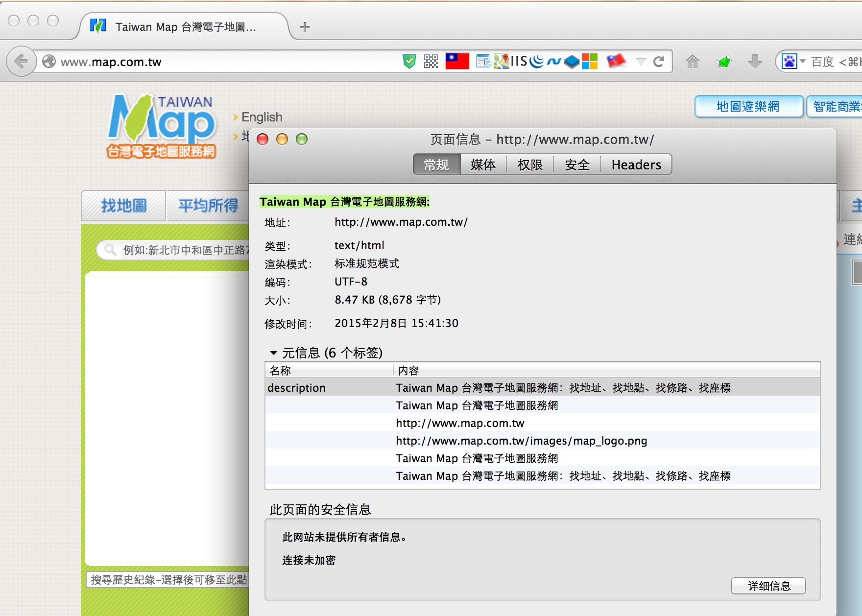Viewport: 862px width, 616px height.
Task: Click the 百度 search input field
Action: (x=835, y=62)
